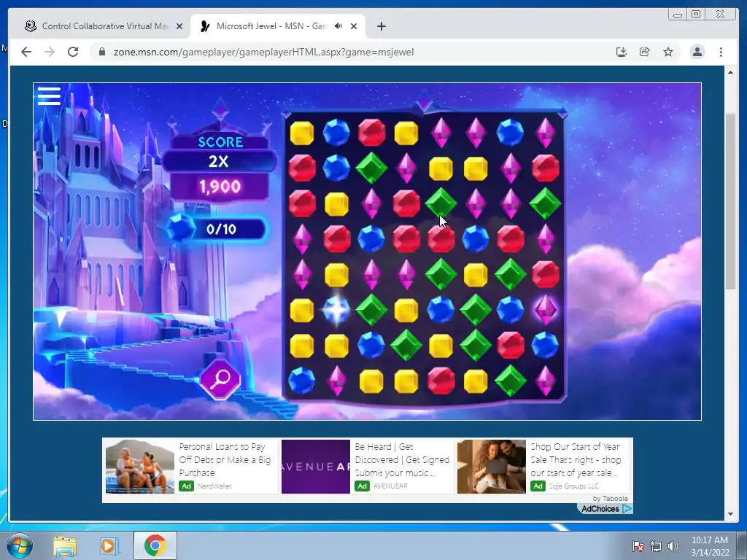Mute the Microsoft Jewel tab audio
This screenshot has height=560, width=747.
338,26
